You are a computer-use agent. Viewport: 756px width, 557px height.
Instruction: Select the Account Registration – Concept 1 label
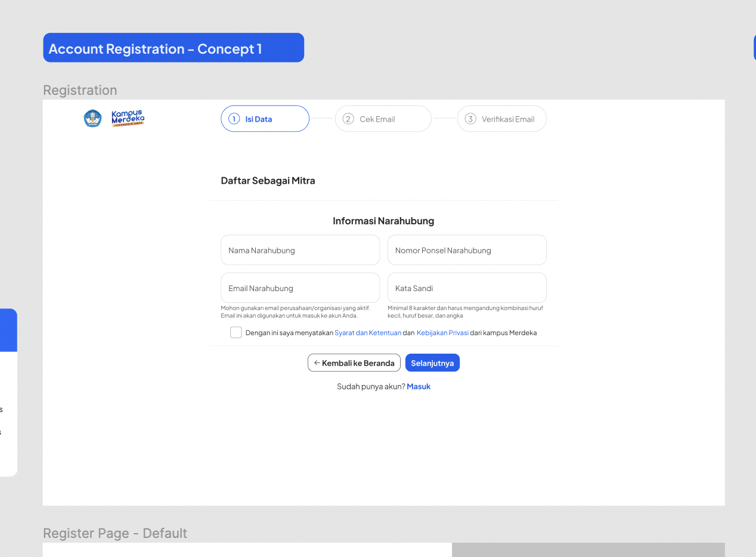point(173,48)
